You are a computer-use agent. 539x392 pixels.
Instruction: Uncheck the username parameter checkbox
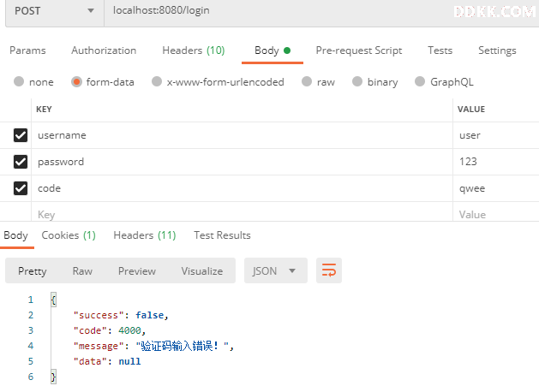click(21, 135)
